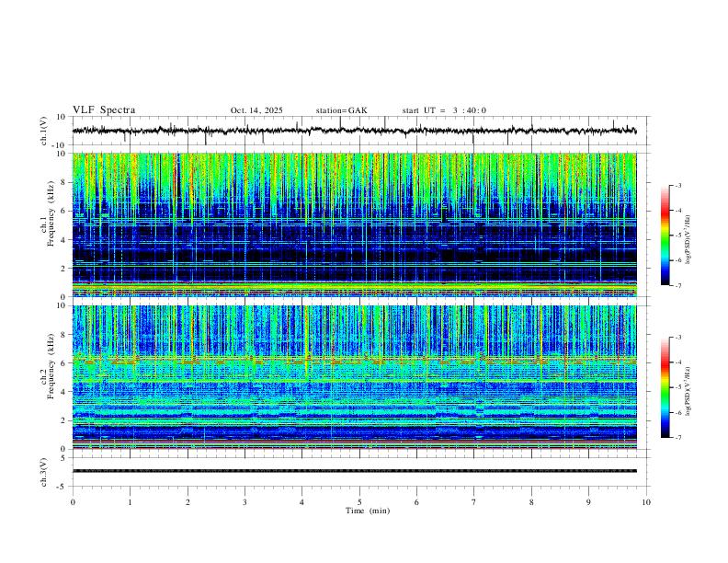Image resolution: width=728 pixels, height=563 pixels.
Task: Click the ch.1 color bar log(PSD) label
Action: (x=688, y=239)
